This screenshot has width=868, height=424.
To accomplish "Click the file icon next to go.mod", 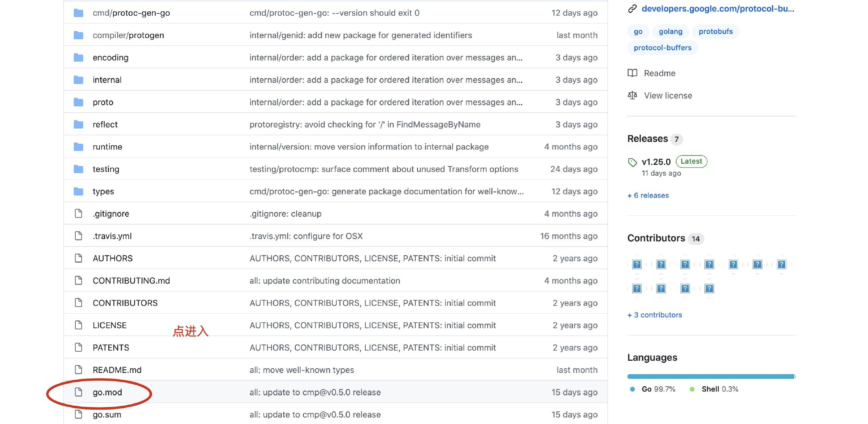I will point(78,392).
